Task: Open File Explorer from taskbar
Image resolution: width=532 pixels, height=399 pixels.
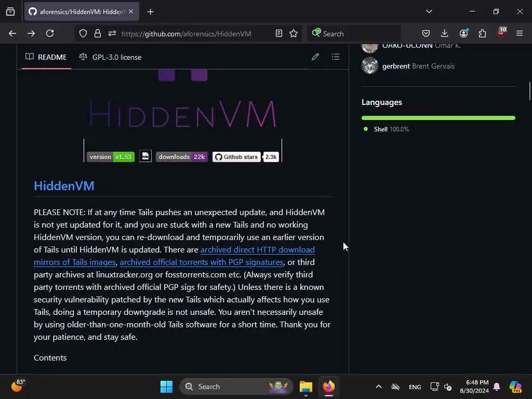Action: [305, 387]
